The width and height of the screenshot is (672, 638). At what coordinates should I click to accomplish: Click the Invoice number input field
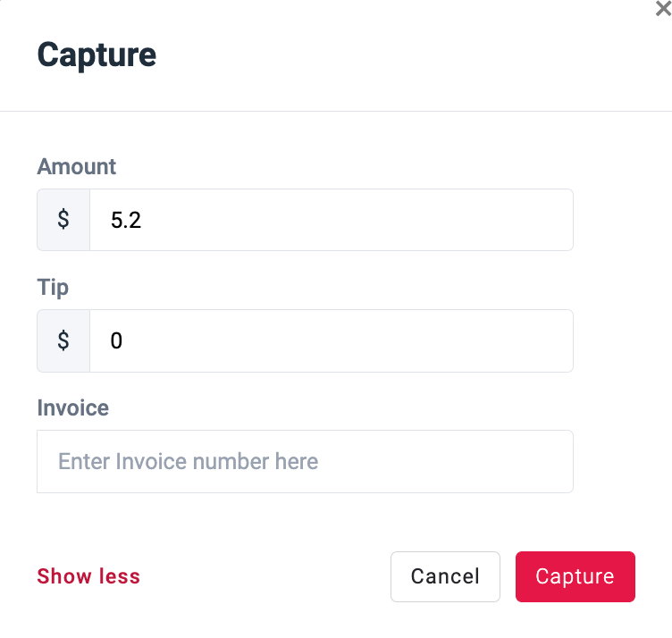pos(305,461)
